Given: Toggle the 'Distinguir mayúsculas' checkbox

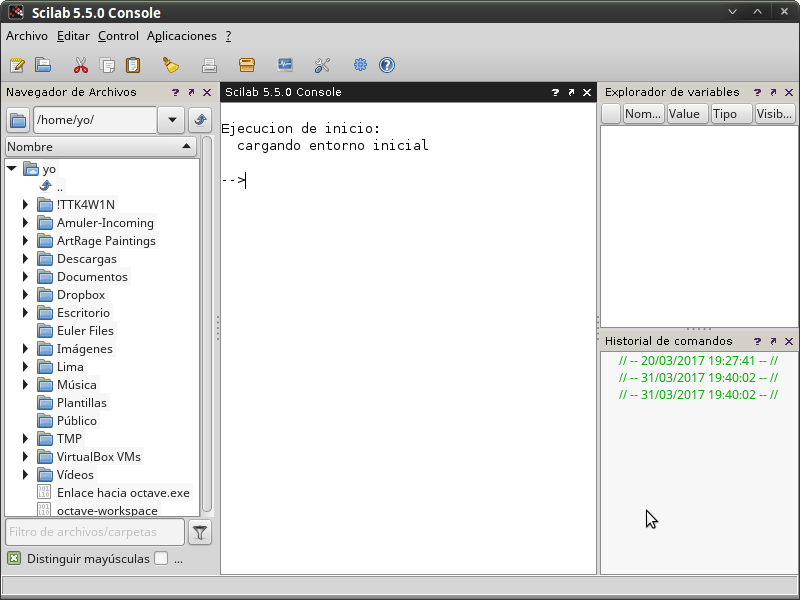Looking at the screenshot, I should 14,559.
